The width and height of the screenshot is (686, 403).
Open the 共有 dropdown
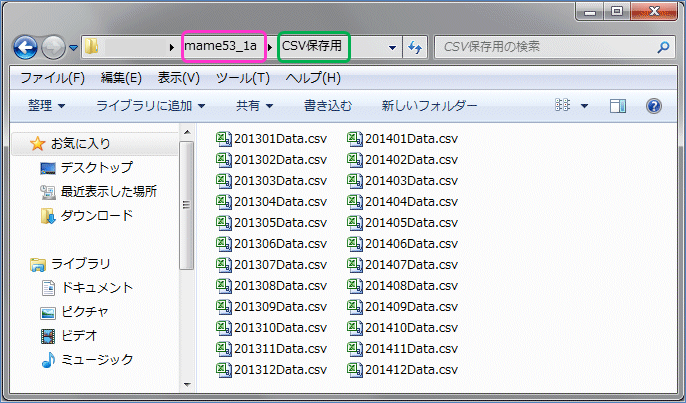[x=255, y=105]
